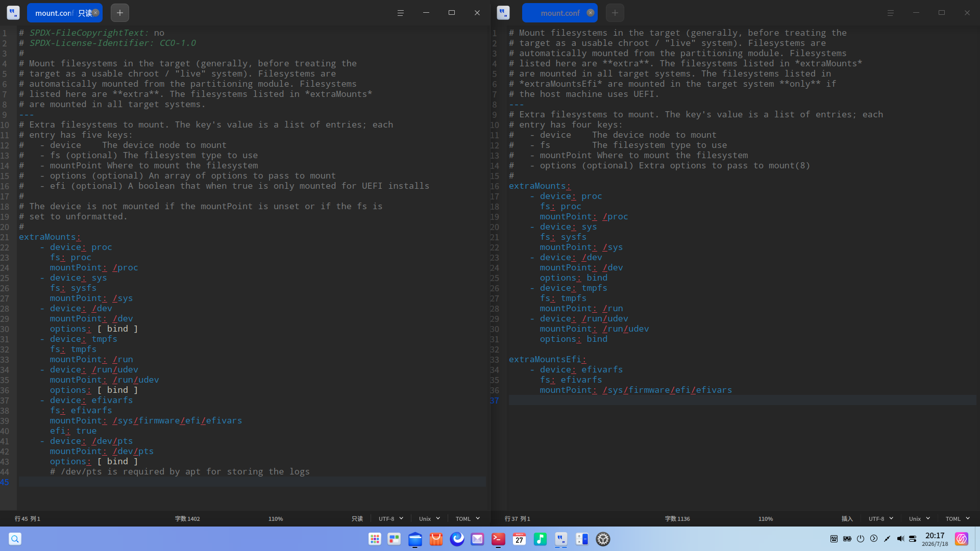Close the read-only mount.conf tab in left window
Viewport: 980px width, 551px height.
pos(95,13)
